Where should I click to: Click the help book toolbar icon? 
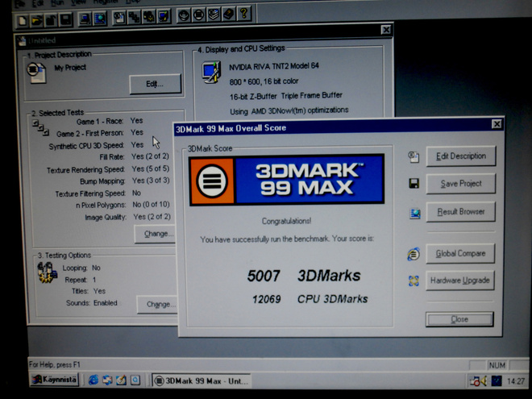click(229, 15)
